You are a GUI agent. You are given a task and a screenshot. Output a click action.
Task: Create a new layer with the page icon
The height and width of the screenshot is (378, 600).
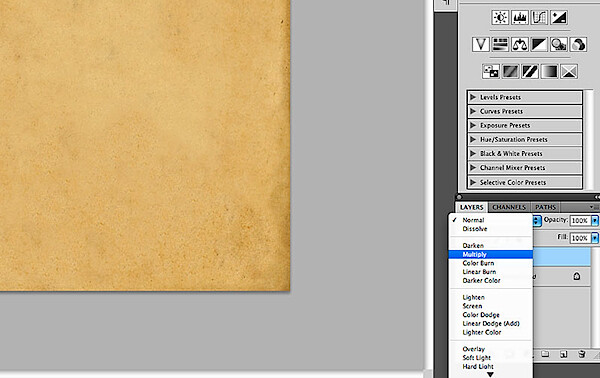[x=564, y=354]
